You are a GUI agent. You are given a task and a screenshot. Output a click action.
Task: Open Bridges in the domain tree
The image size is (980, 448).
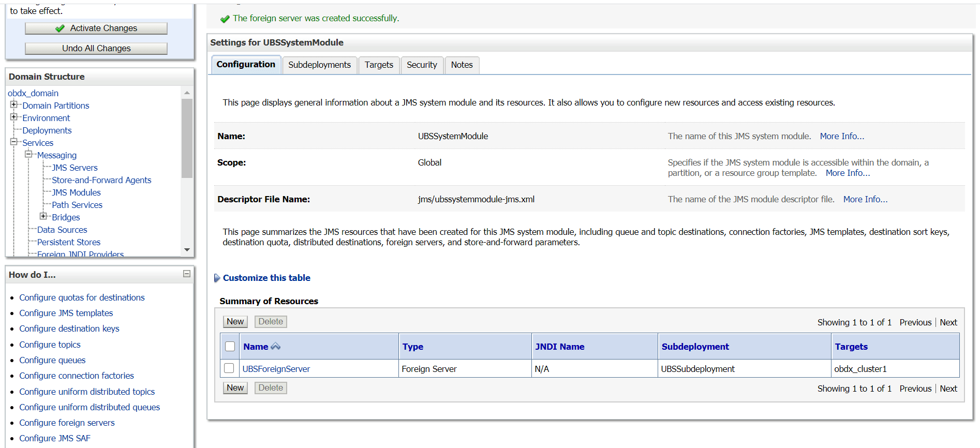click(66, 217)
